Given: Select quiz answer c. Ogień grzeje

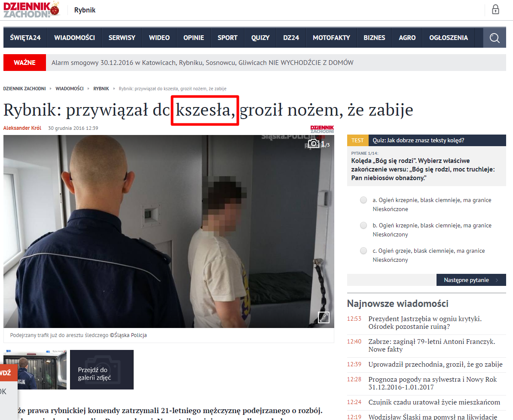Looking at the screenshot, I should click(x=363, y=251).
